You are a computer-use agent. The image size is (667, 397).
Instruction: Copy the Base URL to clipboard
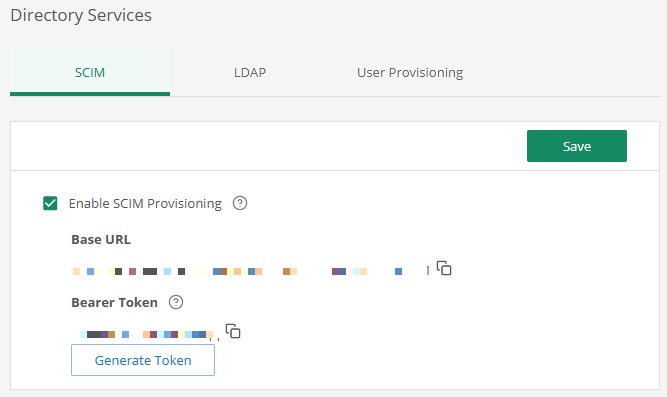click(x=444, y=268)
